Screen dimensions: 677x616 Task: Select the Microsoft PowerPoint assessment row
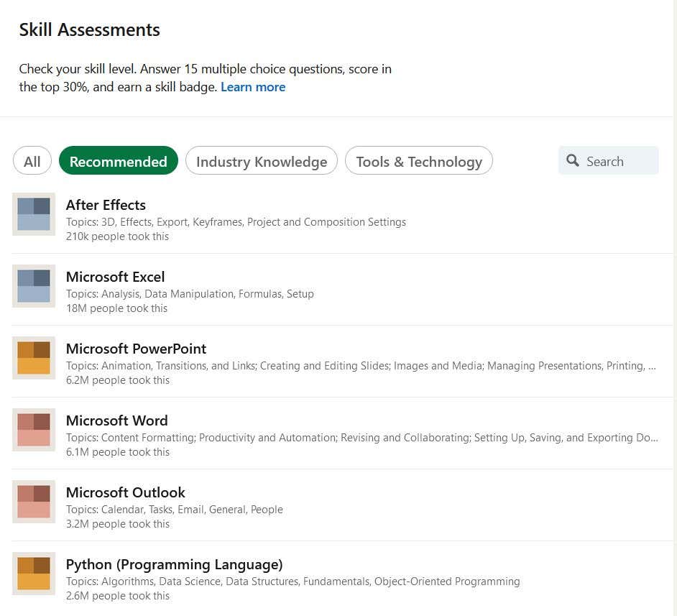(x=136, y=349)
